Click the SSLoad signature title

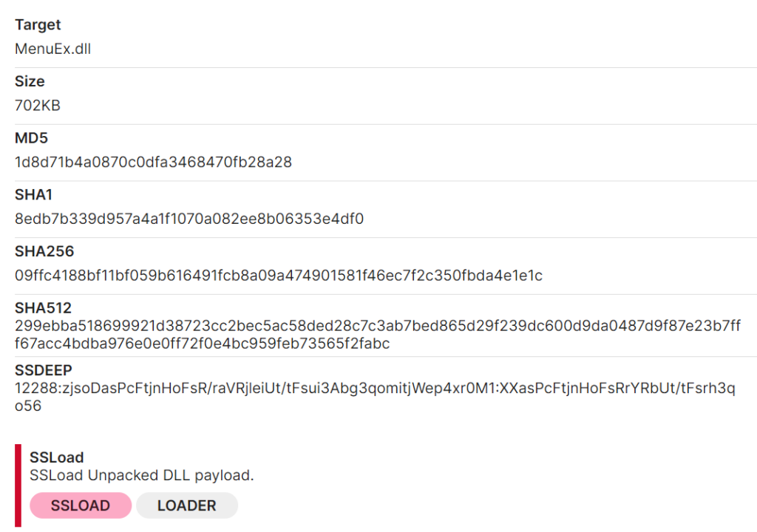[x=56, y=457]
